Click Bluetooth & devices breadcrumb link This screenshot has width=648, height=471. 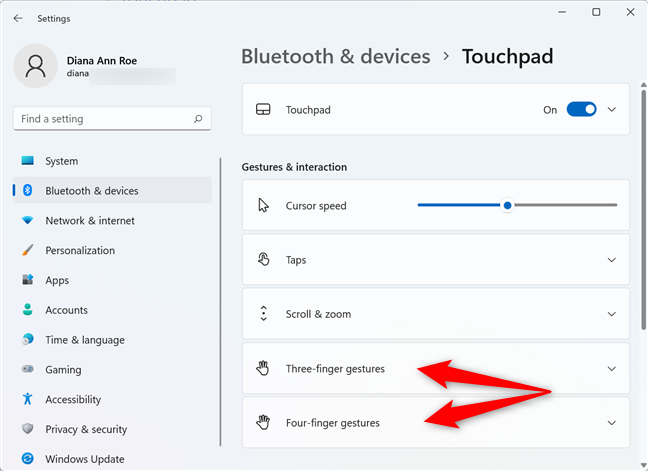tap(336, 57)
